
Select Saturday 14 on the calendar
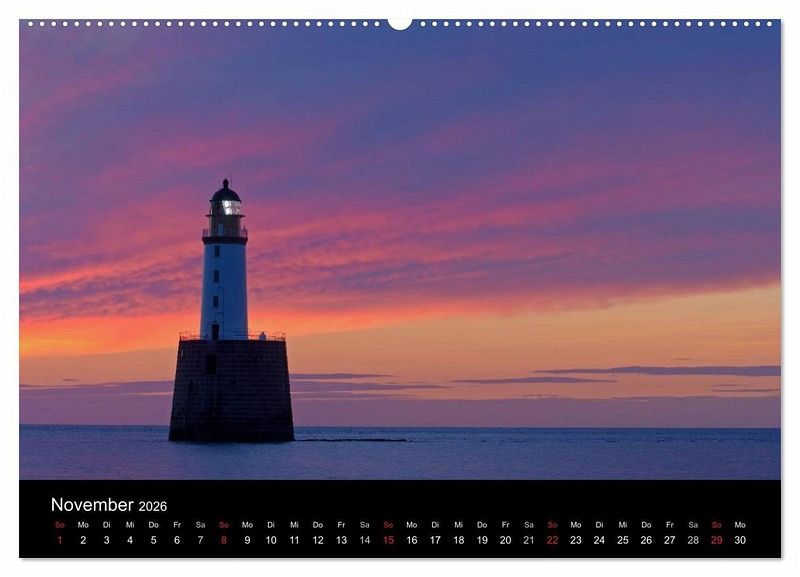click(x=365, y=540)
